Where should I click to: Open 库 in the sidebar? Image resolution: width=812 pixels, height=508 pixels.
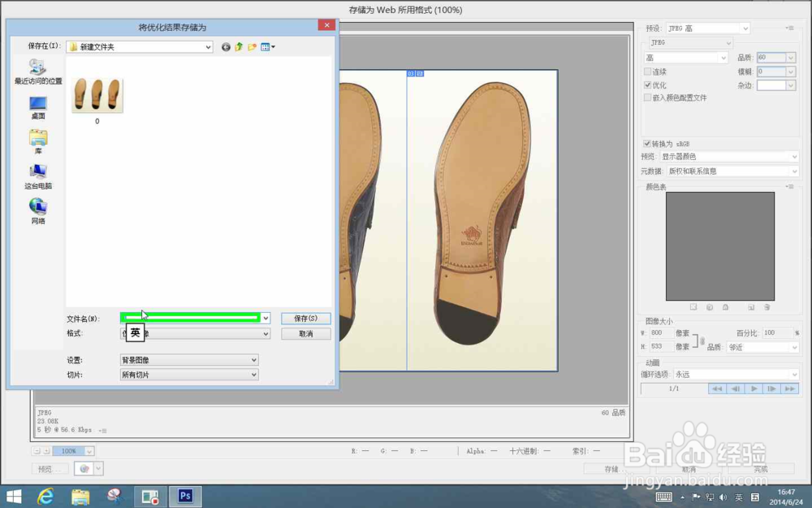click(x=38, y=142)
